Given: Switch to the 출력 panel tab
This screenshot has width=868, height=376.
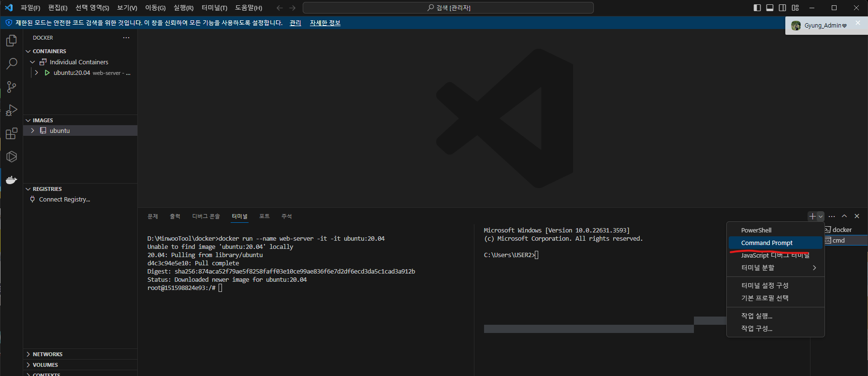Looking at the screenshot, I should [175, 217].
